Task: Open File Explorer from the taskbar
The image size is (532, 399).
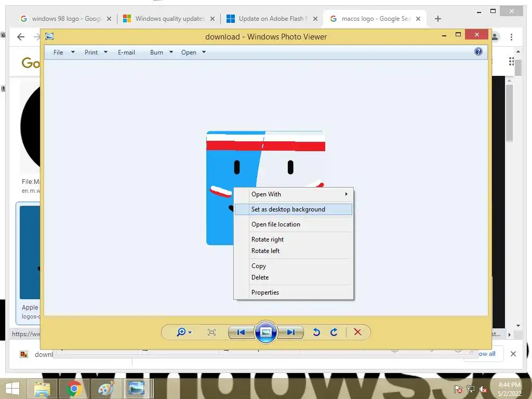Action: click(x=42, y=389)
